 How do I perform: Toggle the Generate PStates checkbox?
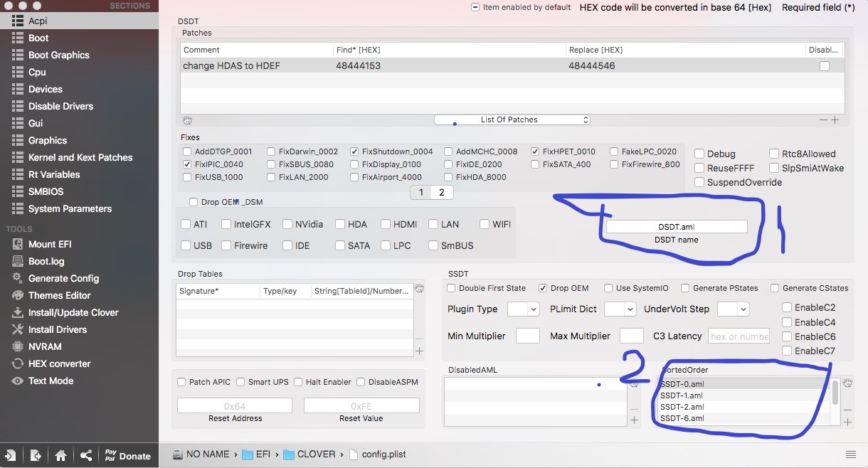pos(685,288)
